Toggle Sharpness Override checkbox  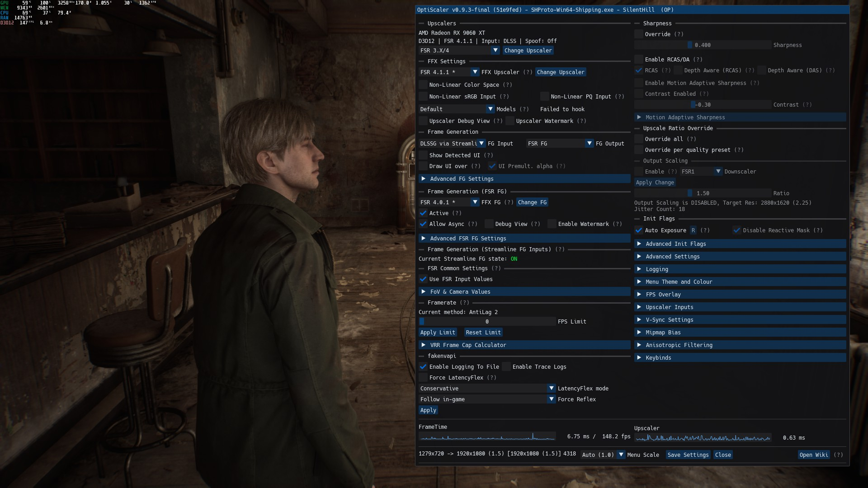tap(639, 34)
